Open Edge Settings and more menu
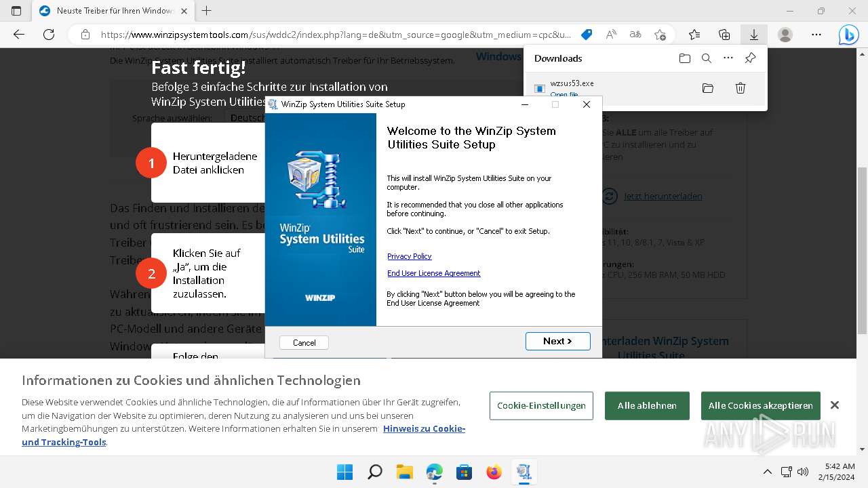868x488 pixels. tap(816, 35)
